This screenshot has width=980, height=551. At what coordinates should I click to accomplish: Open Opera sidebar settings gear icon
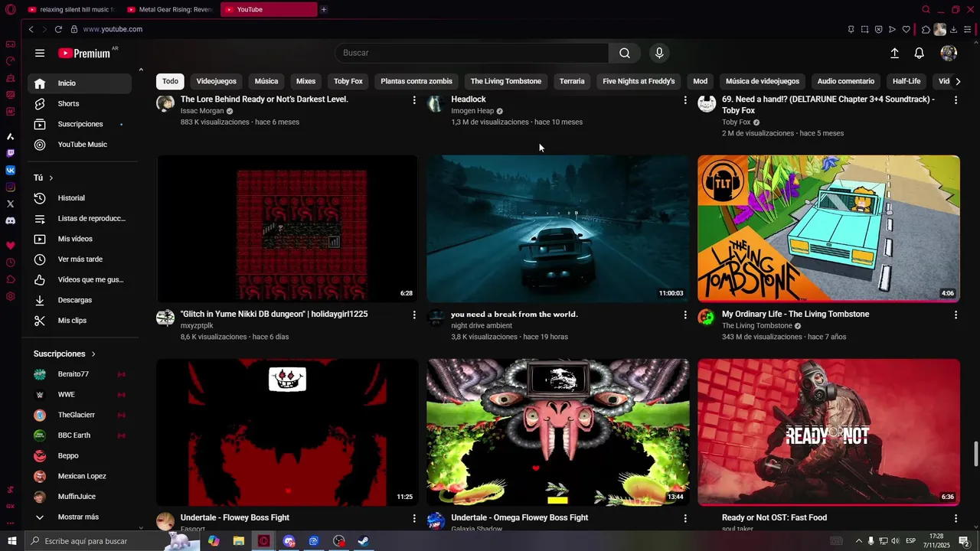pos(11,296)
